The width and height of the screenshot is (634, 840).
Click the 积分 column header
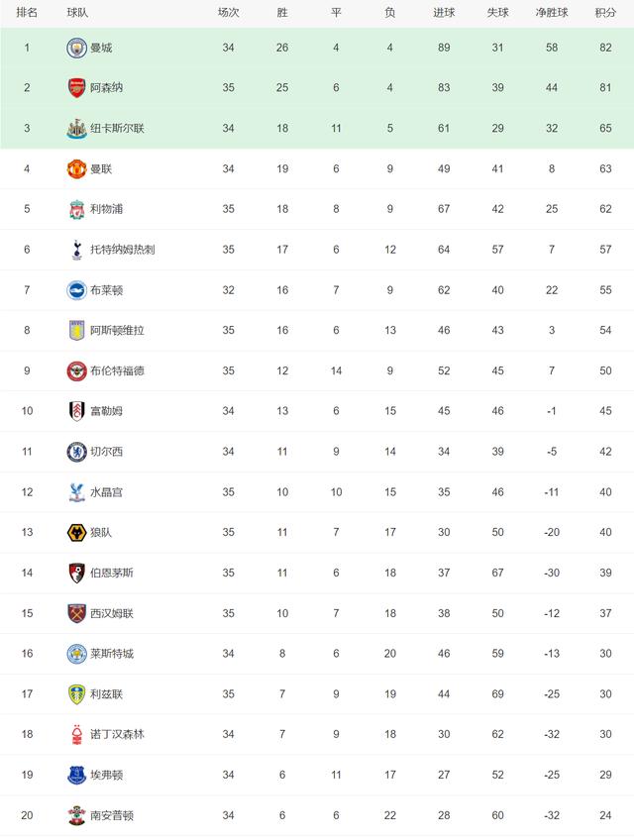[604, 13]
